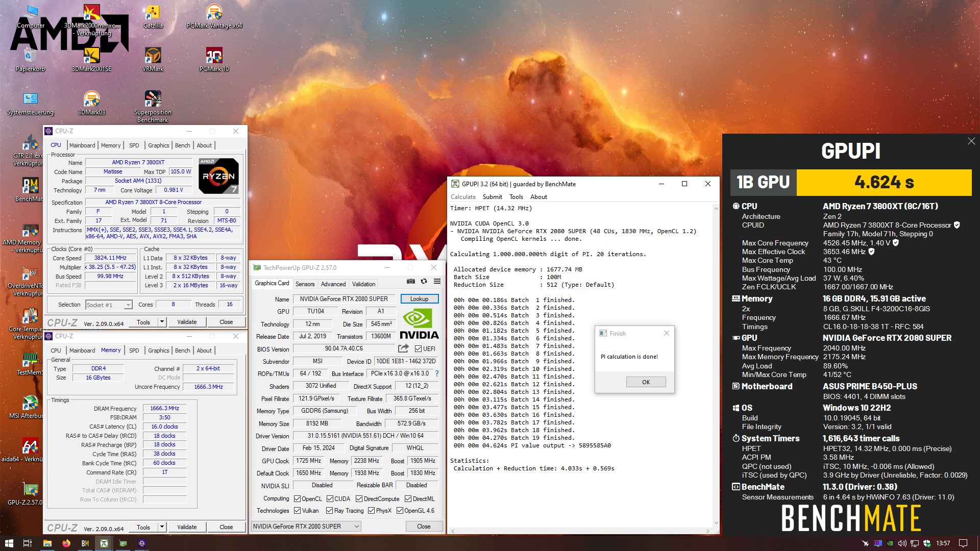
Task: Click the GPU-Z refresh icon
Action: pyautogui.click(x=424, y=282)
